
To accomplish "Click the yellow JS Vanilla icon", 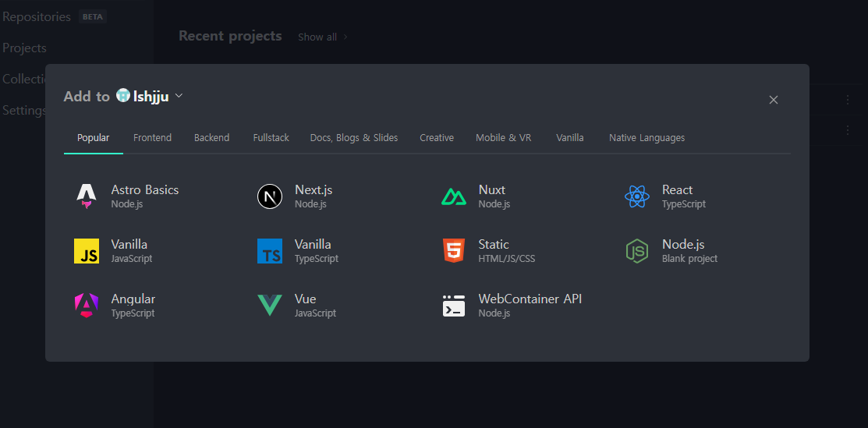I will pos(87,251).
